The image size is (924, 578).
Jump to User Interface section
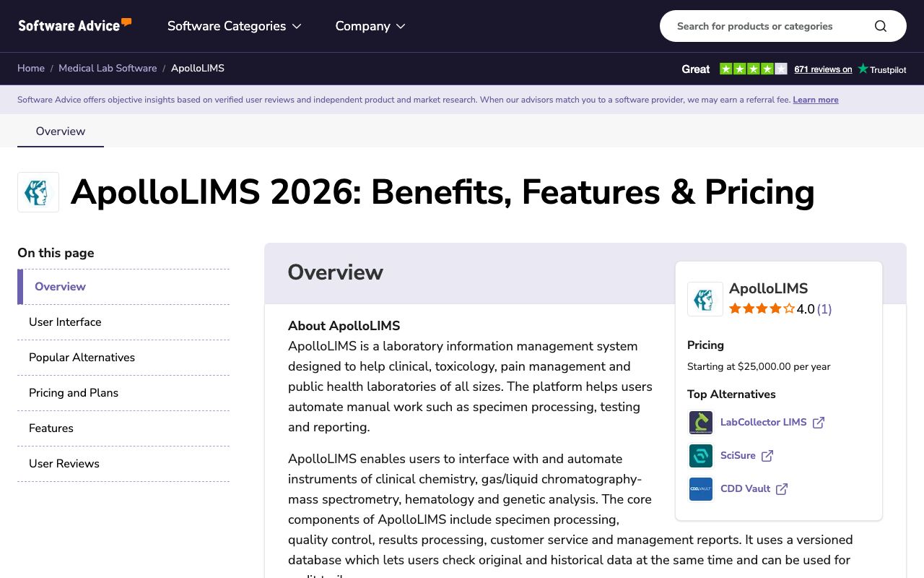click(123, 322)
